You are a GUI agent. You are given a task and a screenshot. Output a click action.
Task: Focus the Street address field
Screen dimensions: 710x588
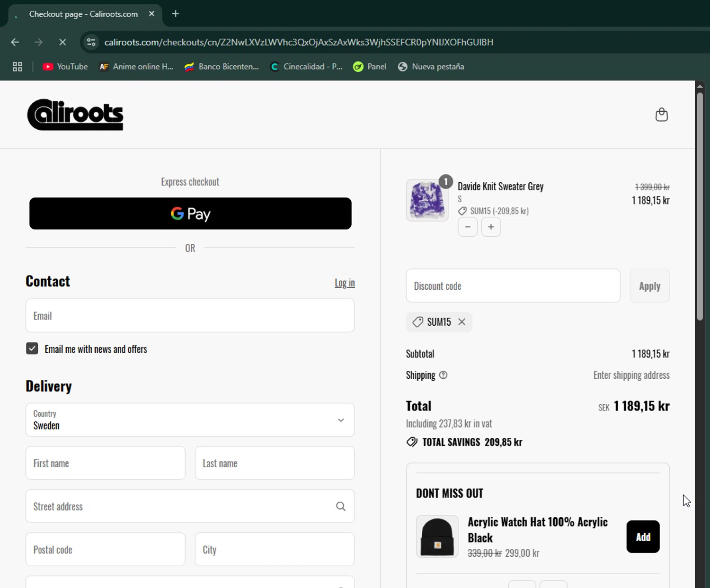pos(190,507)
